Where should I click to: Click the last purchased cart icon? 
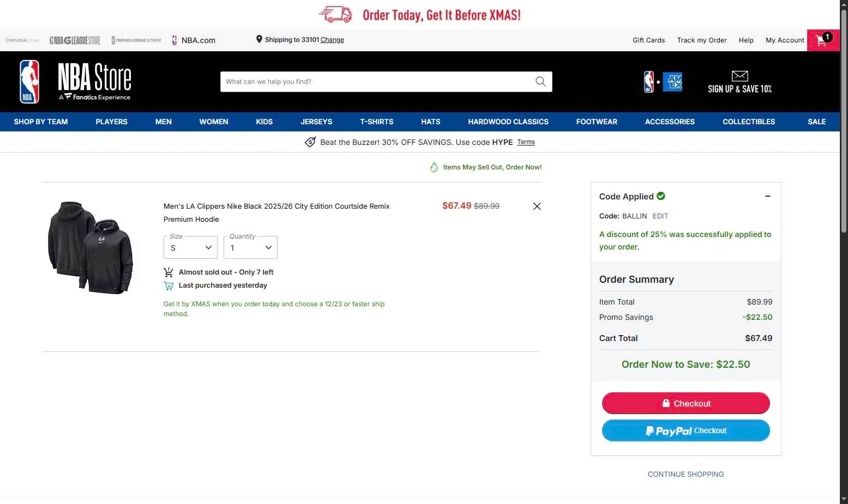point(169,286)
